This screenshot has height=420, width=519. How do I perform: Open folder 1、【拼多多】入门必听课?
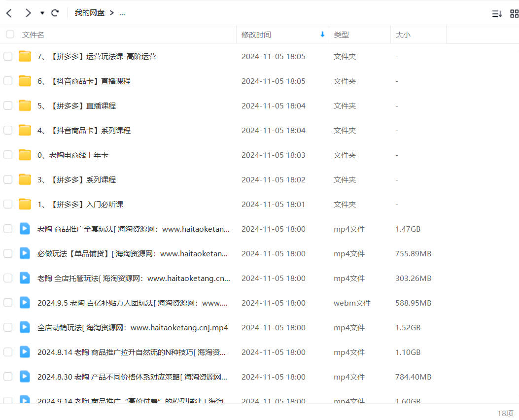[x=80, y=205]
